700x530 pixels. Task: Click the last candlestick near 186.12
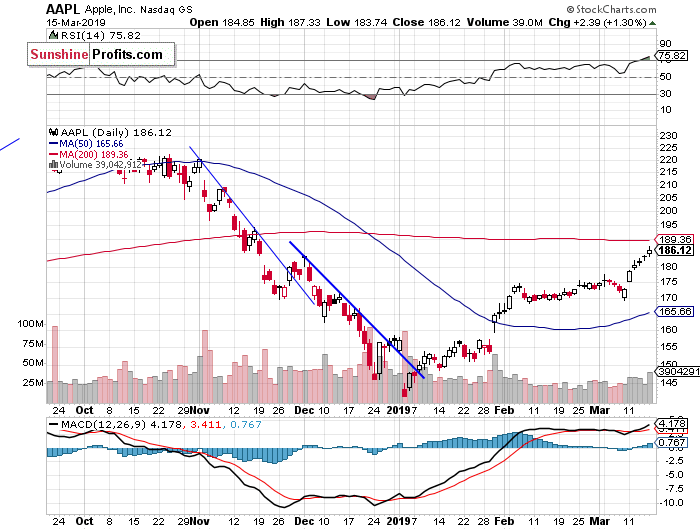650,251
